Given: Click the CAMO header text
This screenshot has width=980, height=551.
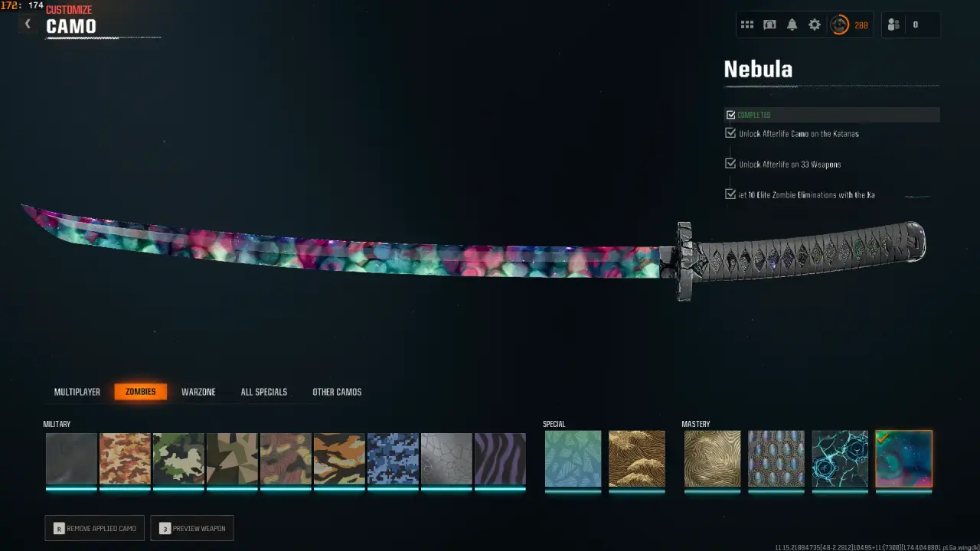Looking at the screenshot, I should [x=71, y=26].
